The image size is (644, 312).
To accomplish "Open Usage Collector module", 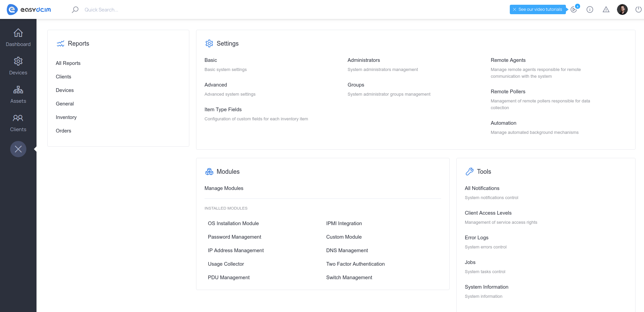I will (226, 264).
